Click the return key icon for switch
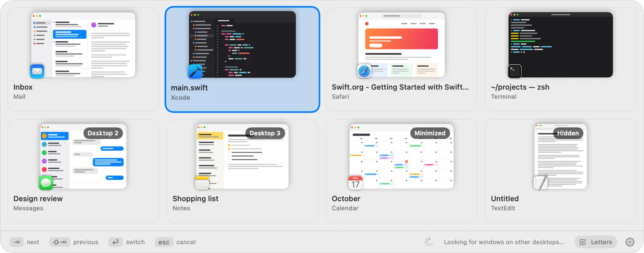644x253 pixels. pyautogui.click(x=116, y=242)
